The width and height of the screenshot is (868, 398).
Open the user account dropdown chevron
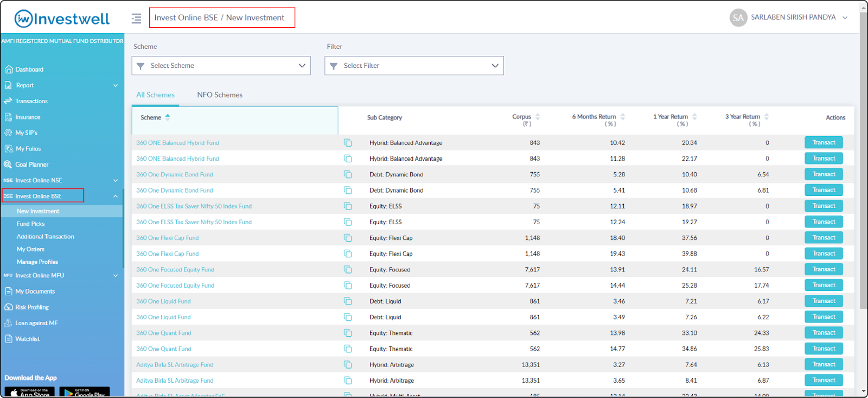coord(845,18)
